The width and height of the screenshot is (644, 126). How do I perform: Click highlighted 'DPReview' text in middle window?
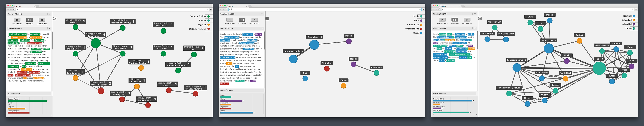pos(225,84)
